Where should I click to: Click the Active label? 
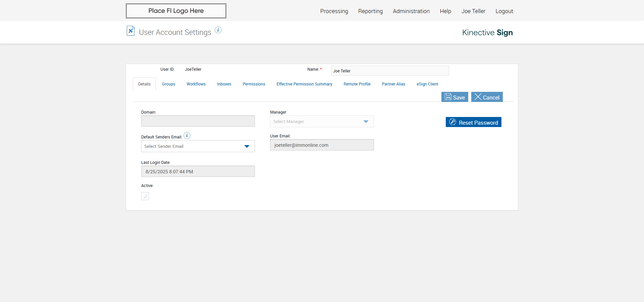[147, 186]
